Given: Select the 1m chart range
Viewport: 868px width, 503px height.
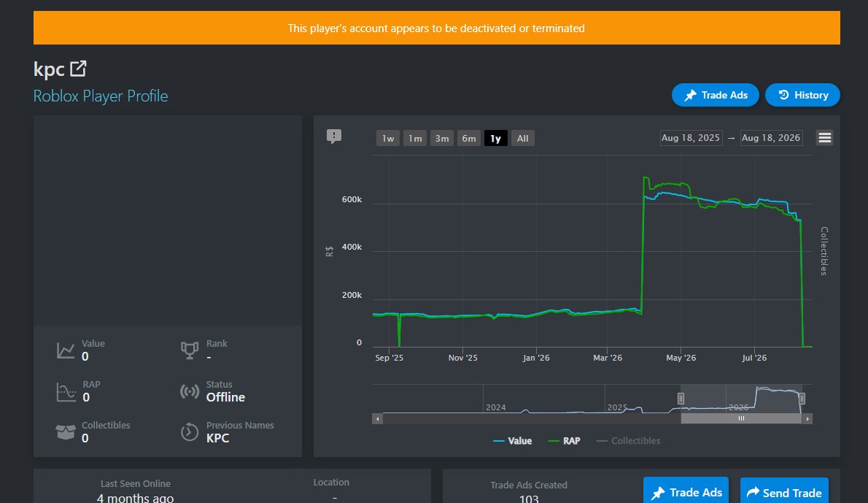Looking at the screenshot, I should [415, 139].
